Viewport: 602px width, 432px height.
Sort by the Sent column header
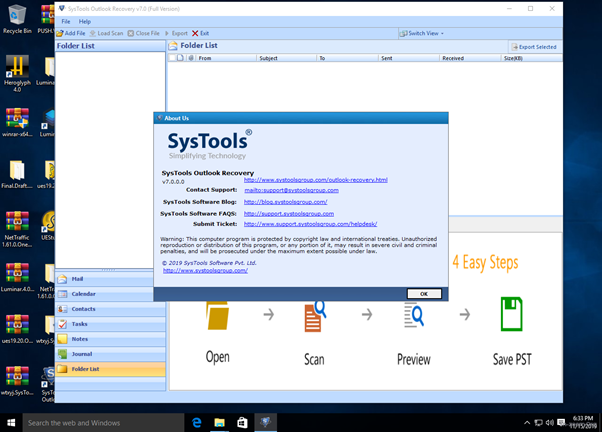409,58
